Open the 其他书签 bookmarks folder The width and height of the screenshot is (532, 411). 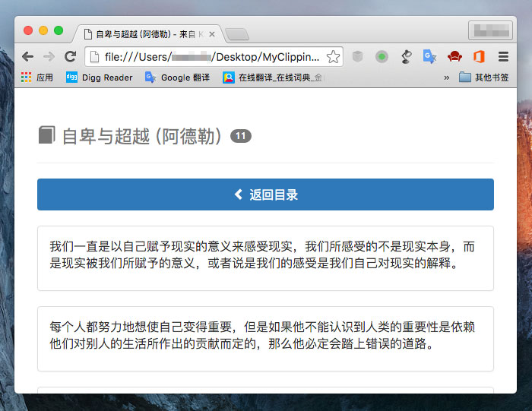click(x=484, y=77)
